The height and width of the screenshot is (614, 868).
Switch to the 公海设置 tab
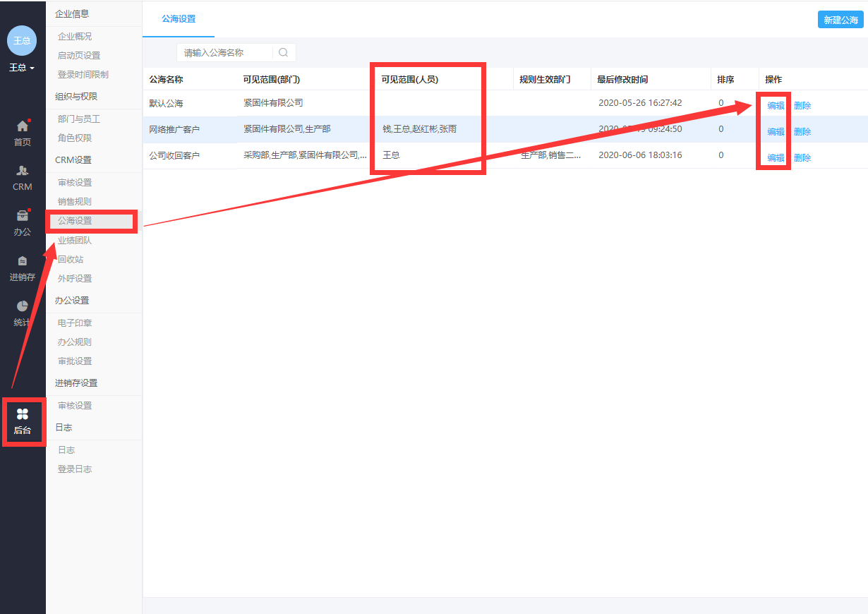click(179, 19)
